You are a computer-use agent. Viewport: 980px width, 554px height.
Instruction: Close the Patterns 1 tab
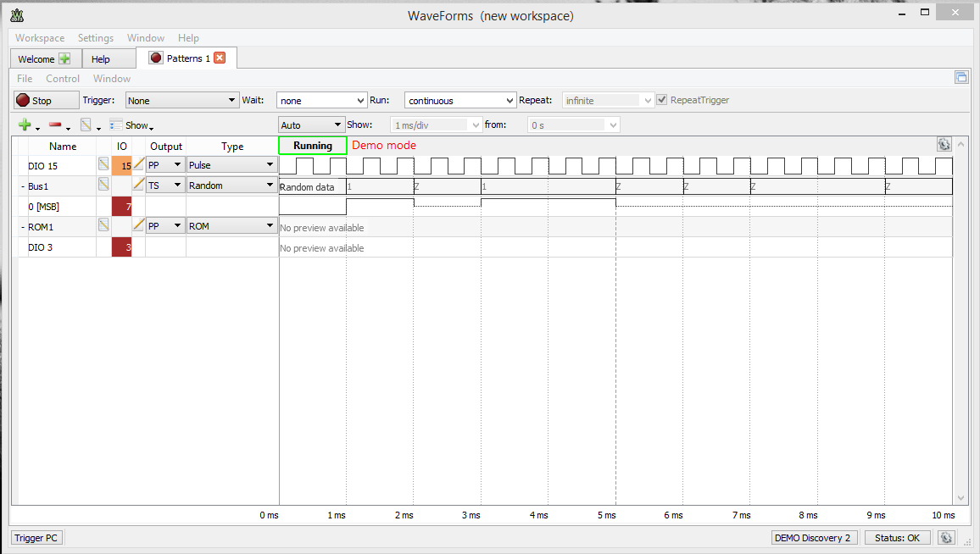click(220, 58)
